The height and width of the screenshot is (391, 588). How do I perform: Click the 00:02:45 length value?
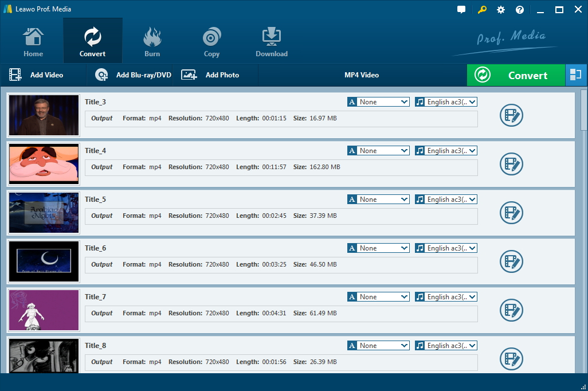point(274,216)
